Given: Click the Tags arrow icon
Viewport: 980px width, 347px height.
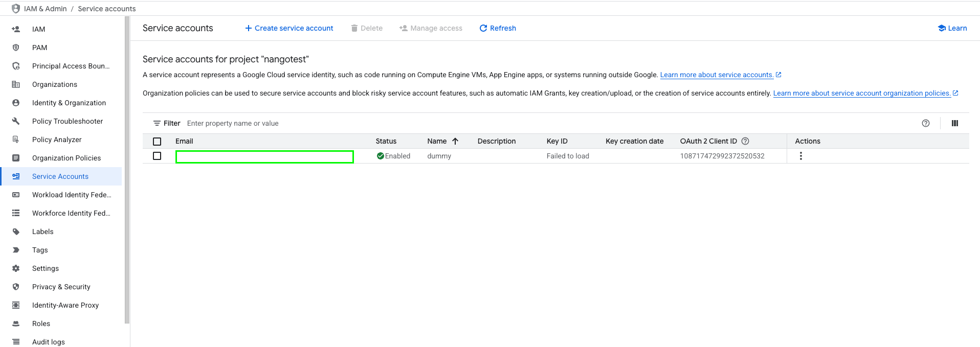Looking at the screenshot, I should pyautogui.click(x=16, y=250).
